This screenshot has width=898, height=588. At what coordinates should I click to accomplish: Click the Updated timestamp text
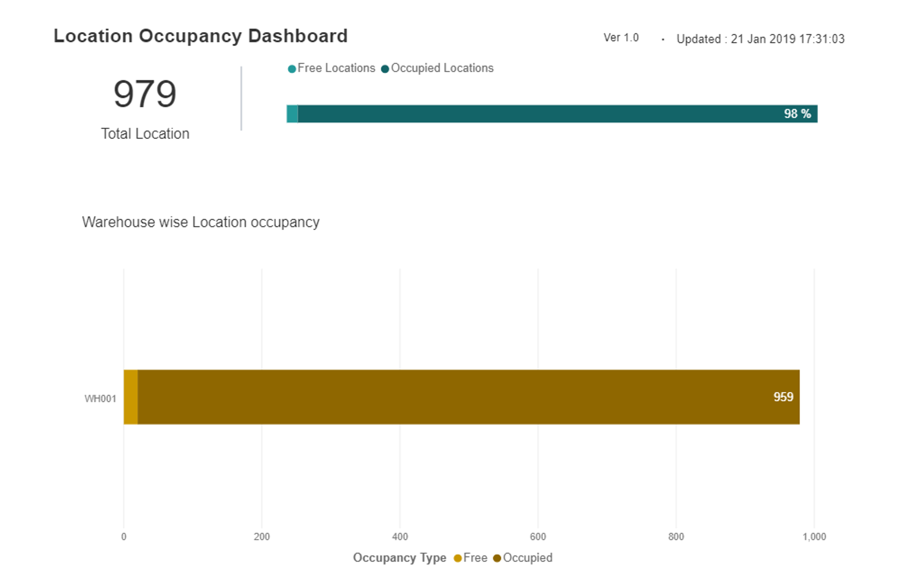click(760, 39)
